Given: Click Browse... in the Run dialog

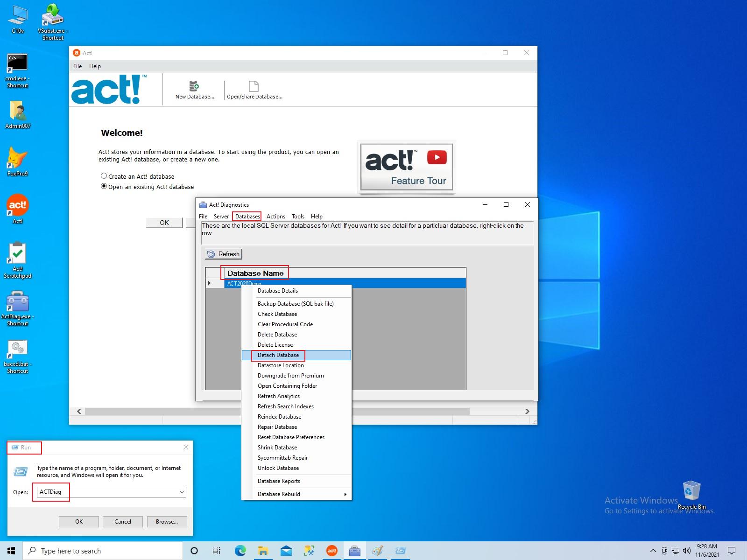Looking at the screenshot, I should (167, 522).
